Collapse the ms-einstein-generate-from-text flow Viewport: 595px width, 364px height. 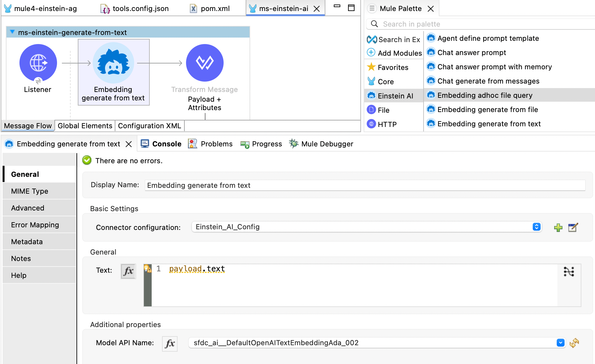point(12,32)
